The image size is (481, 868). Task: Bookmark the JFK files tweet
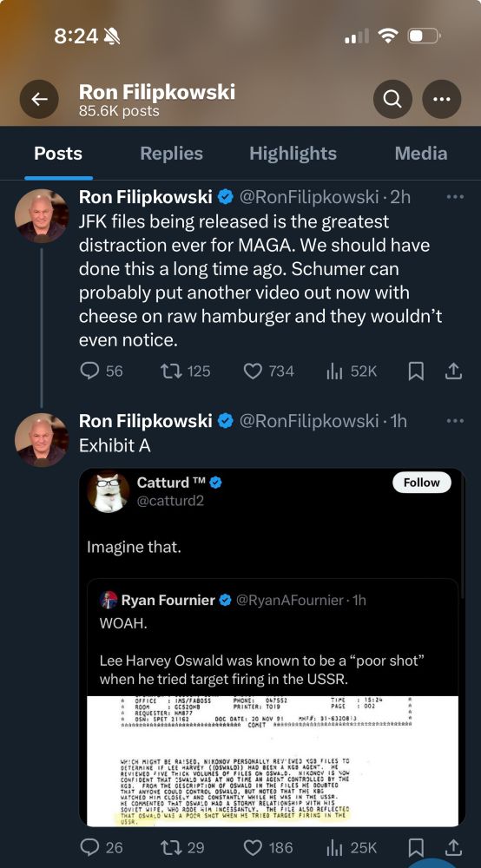tap(416, 371)
